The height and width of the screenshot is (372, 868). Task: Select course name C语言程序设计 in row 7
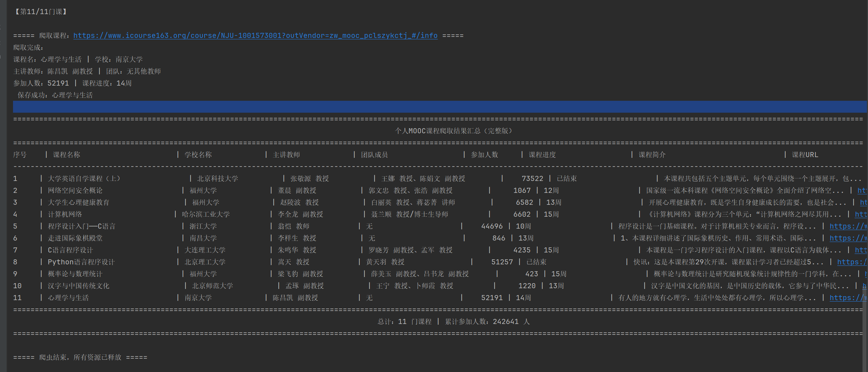point(70,250)
